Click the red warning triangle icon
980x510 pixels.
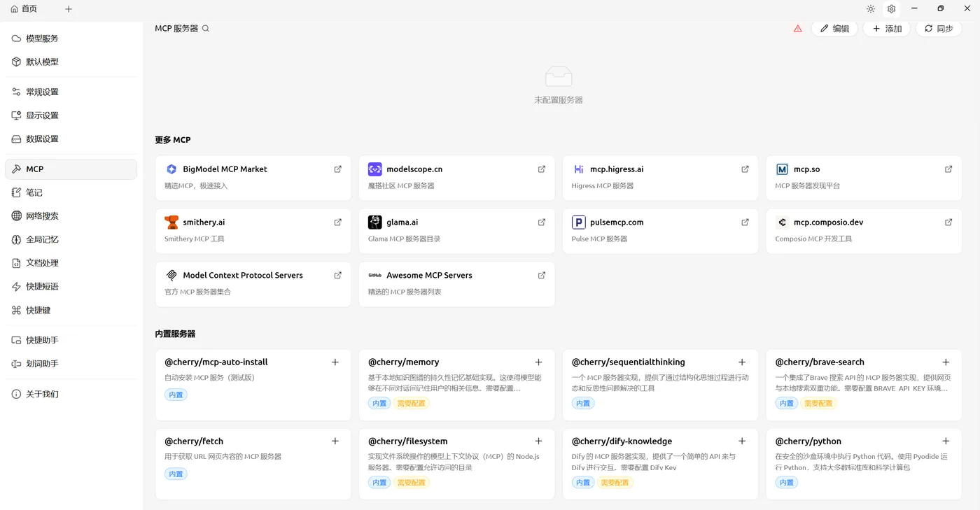coord(797,29)
